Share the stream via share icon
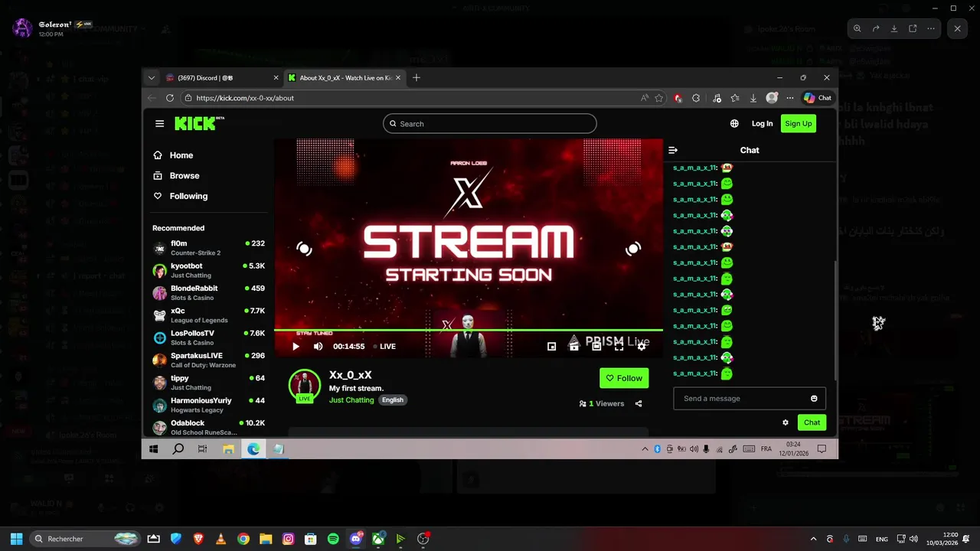Image resolution: width=980 pixels, height=551 pixels. coord(639,403)
